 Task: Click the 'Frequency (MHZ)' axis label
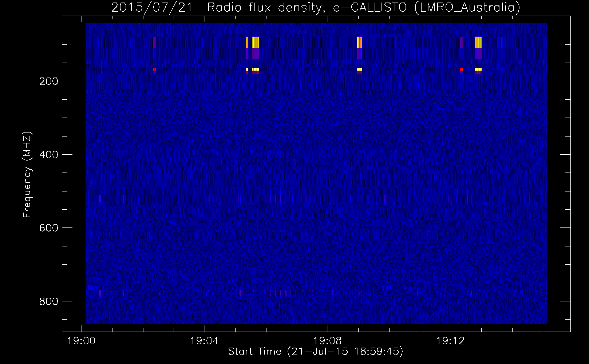(27, 175)
